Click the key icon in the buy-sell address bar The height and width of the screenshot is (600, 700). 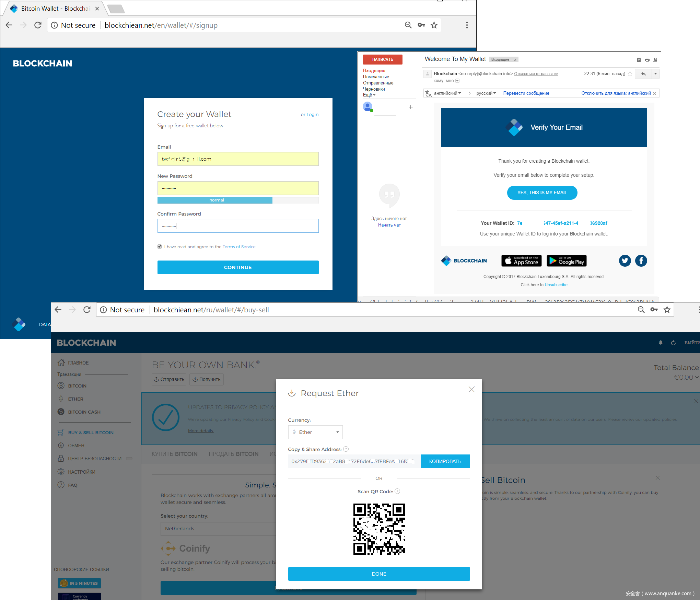[654, 310]
